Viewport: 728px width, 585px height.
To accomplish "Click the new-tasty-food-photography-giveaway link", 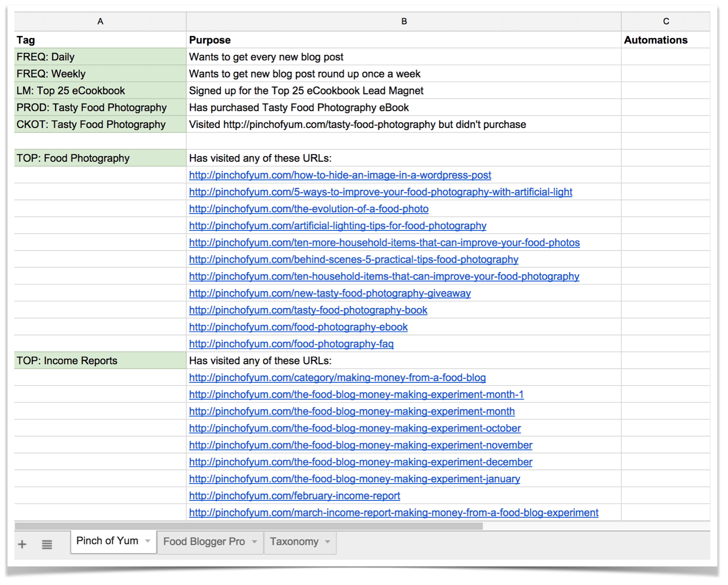I will tap(329, 293).
